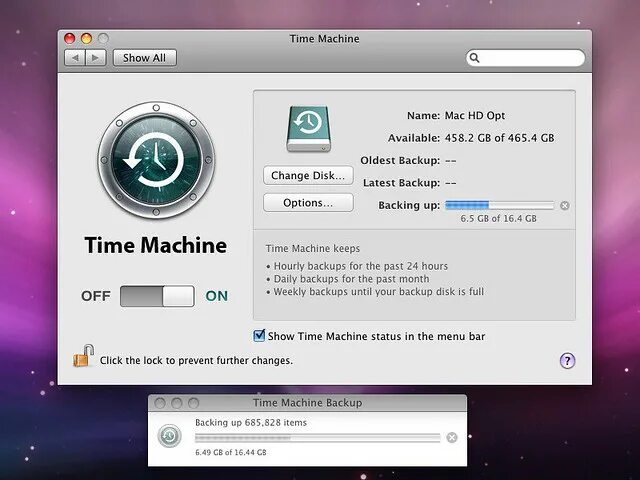Cancel backup with the stop icon beside Backing up
This screenshot has width=640, height=480.
tap(564, 205)
